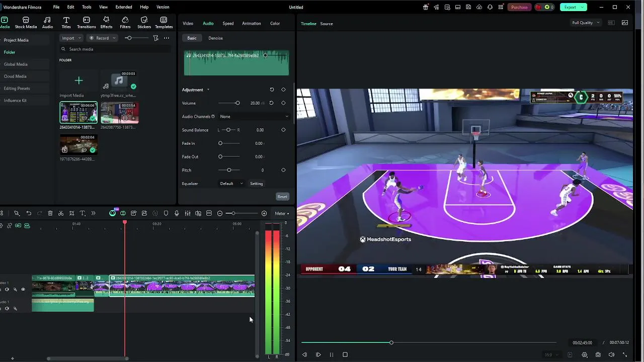Click the Reset button in audio panel
The height and width of the screenshot is (362, 644).
[x=282, y=197]
